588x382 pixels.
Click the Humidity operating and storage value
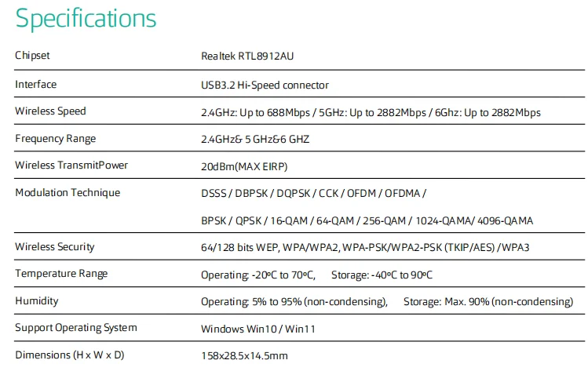387,302
